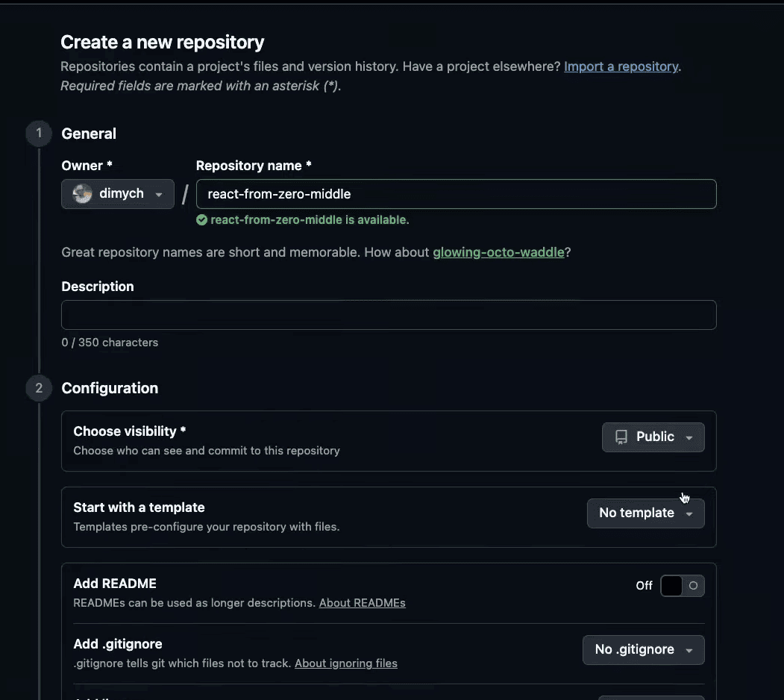Use the suggested name glowing-octo-waddle

tap(498, 252)
